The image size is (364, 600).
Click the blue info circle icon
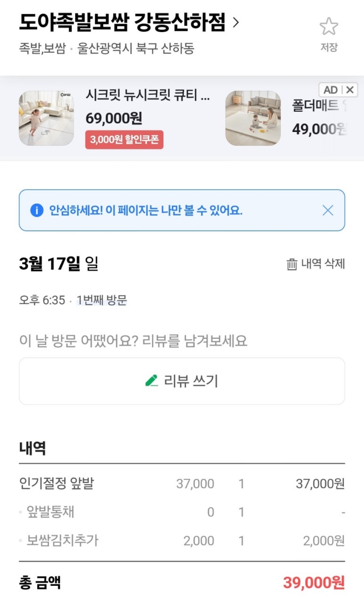tap(37, 210)
